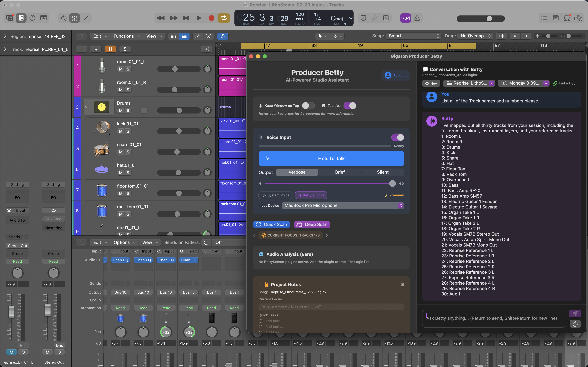Screen dimensions: 588x367
Task: Click the metronome icon in control bar
Action: tap(417, 18)
